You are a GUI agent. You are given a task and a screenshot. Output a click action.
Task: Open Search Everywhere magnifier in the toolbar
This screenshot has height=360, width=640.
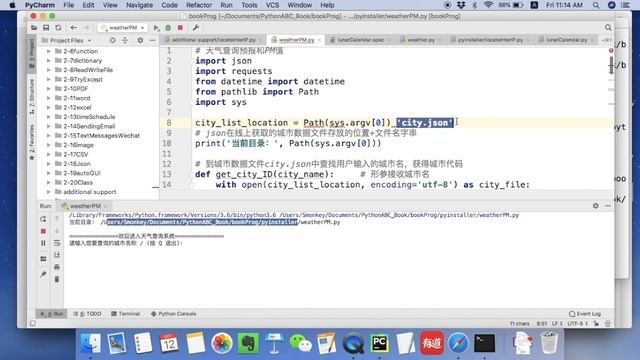(608, 28)
